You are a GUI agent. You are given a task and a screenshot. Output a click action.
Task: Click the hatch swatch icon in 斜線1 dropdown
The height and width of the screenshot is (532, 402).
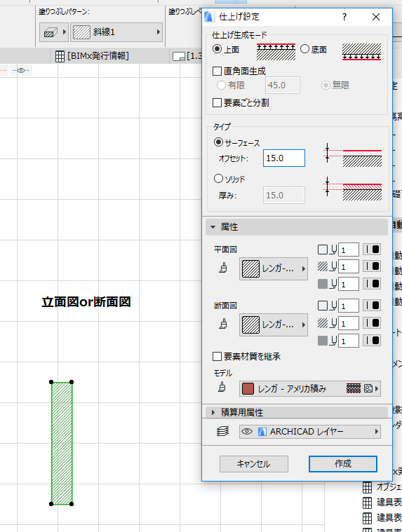point(81,32)
